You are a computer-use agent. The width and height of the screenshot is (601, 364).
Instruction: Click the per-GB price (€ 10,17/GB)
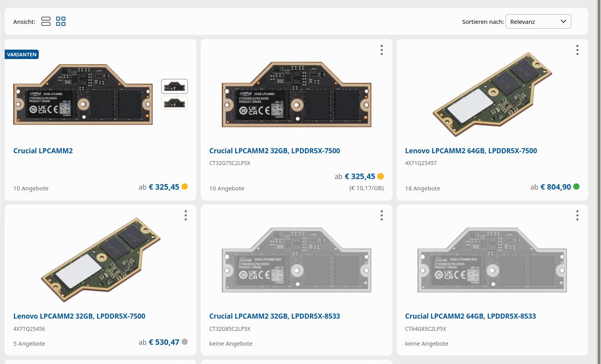tap(367, 188)
